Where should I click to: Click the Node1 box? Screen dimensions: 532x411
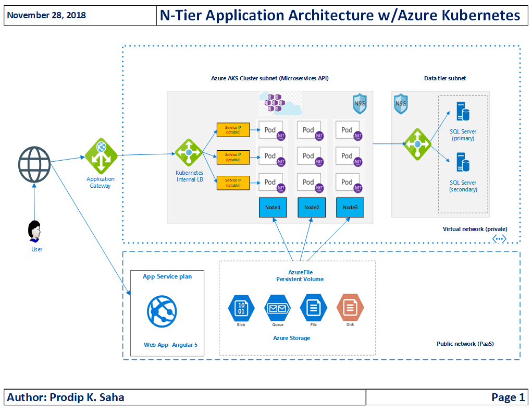point(273,207)
